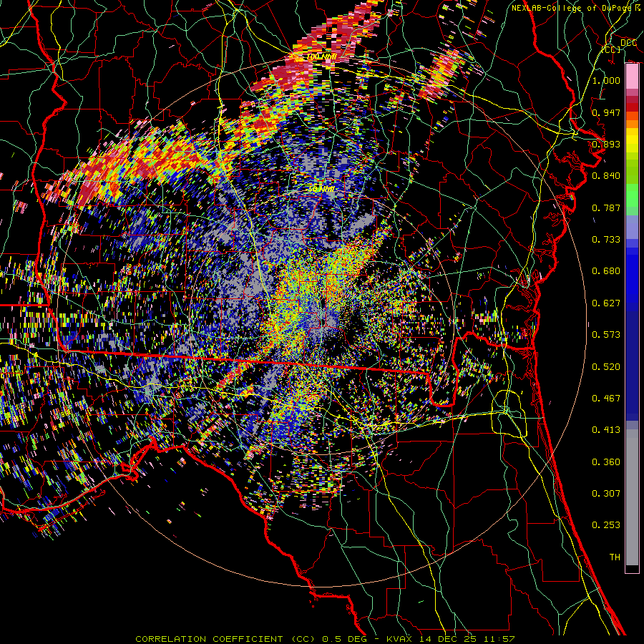Click the 50 NMI range ring label
Viewport: 644px width, 644px height.
321,190
